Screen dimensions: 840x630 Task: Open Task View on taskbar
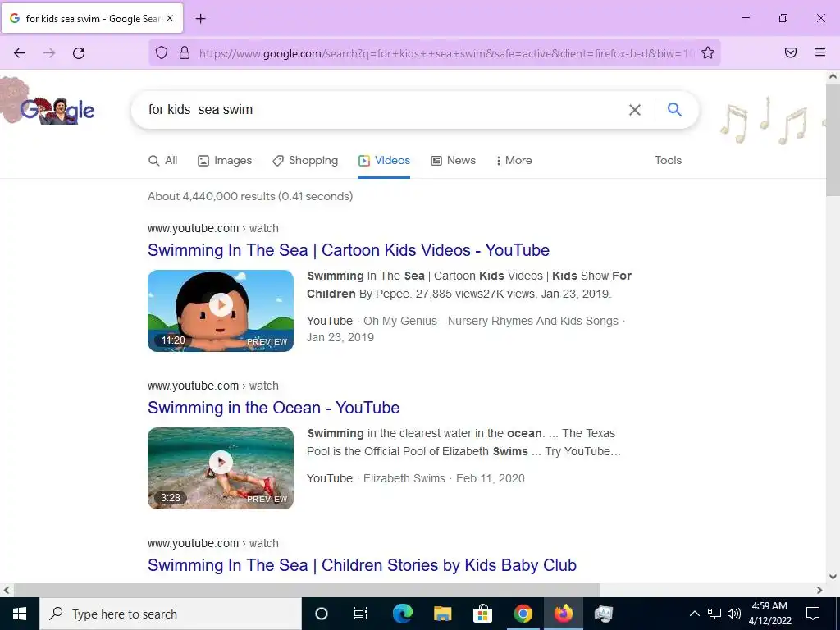[361, 614]
